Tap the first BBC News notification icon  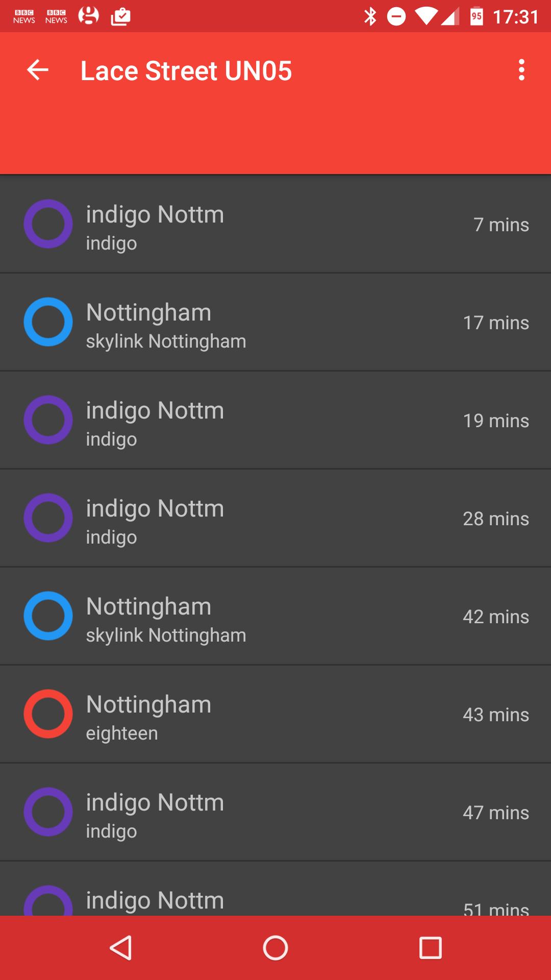pos(24,16)
